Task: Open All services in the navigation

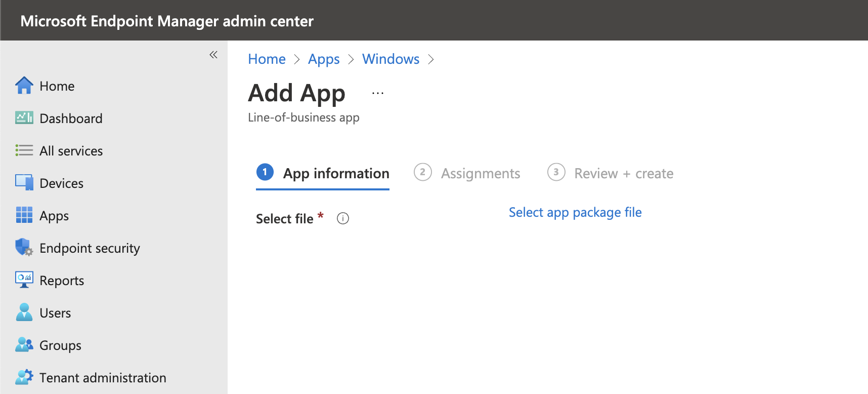Action: pos(71,151)
